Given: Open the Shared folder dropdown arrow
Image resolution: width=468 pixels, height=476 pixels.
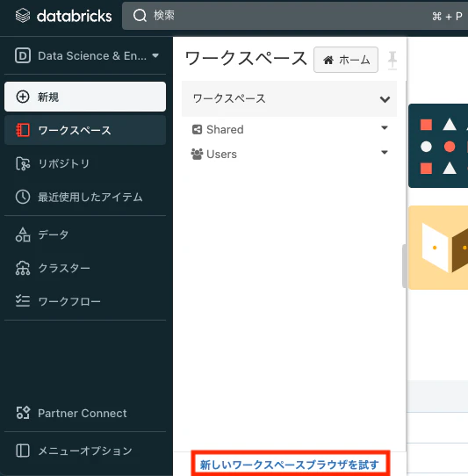Looking at the screenshot, I should 385,128.
